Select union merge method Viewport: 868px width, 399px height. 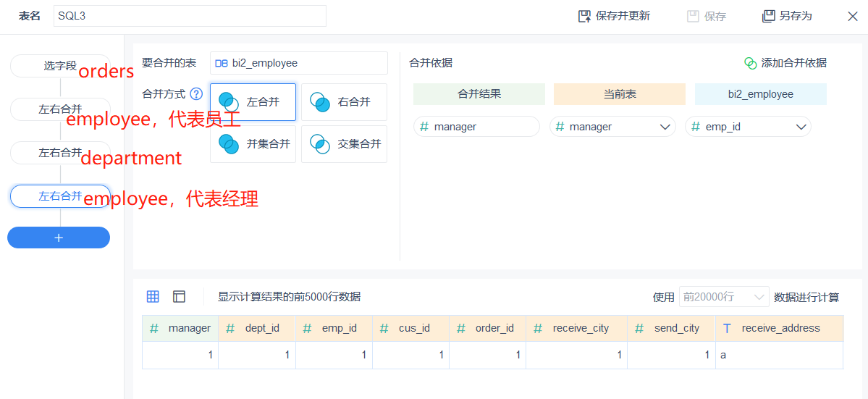(253, 144)
